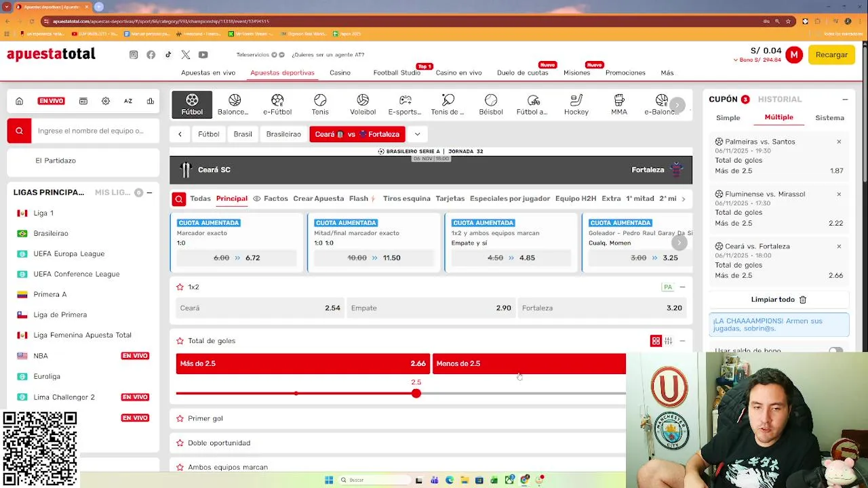Select the Baloncesto sport icon

click(234, 104)
